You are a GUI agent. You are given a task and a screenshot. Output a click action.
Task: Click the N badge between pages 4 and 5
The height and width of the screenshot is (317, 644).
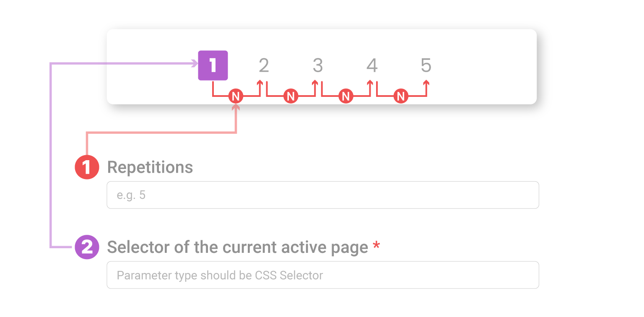(401, 96)
